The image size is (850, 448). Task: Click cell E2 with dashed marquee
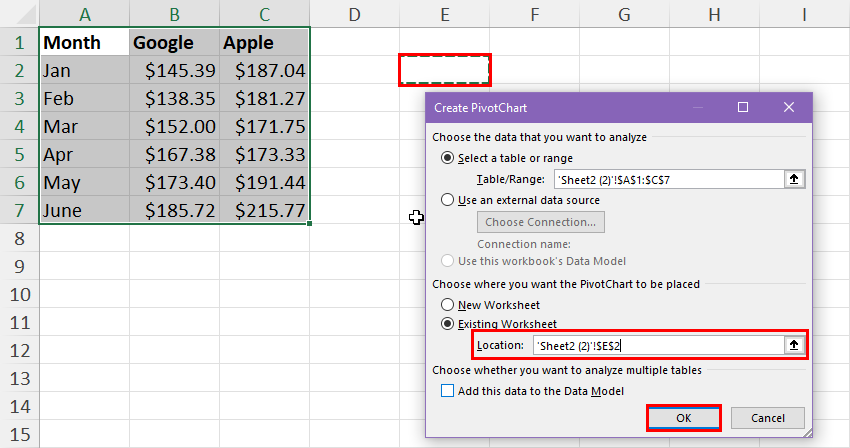point(445,70)
